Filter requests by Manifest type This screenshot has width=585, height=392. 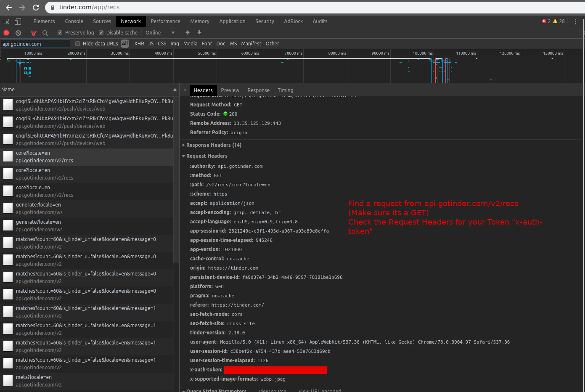click(251, 44)
